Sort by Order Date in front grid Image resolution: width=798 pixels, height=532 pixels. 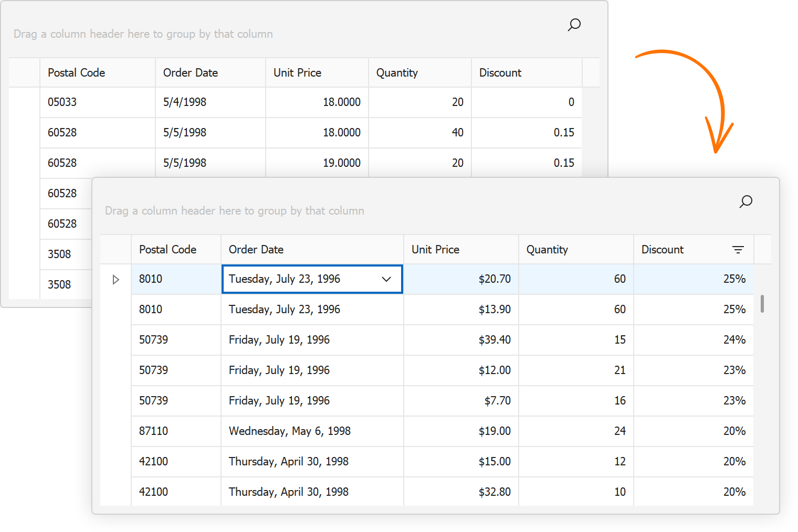click(256, 250)
